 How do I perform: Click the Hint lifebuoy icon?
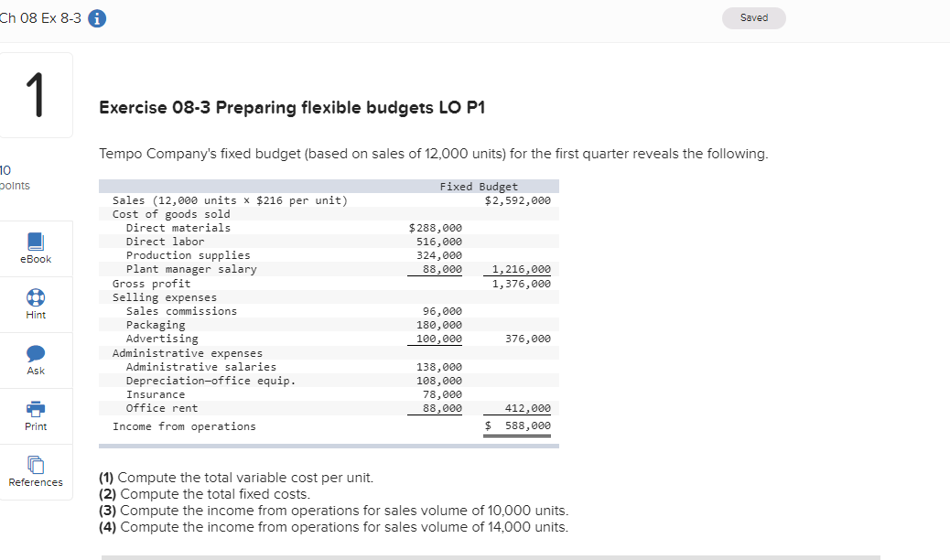(x=36, y=297)
